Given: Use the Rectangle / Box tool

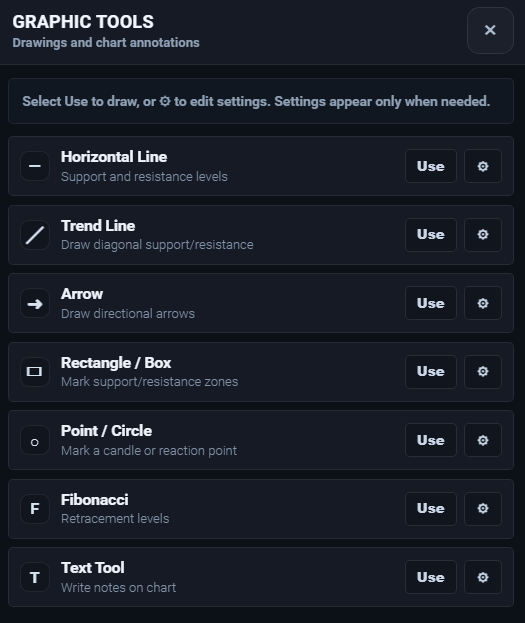Looking at the screenshot, I should pyautogui.click(x=431, y=371).
